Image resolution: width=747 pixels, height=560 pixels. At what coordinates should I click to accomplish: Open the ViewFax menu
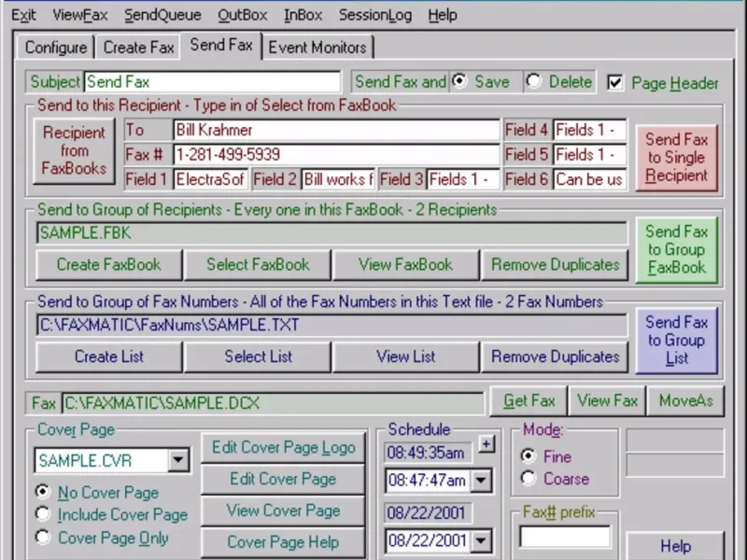point(80,15)
